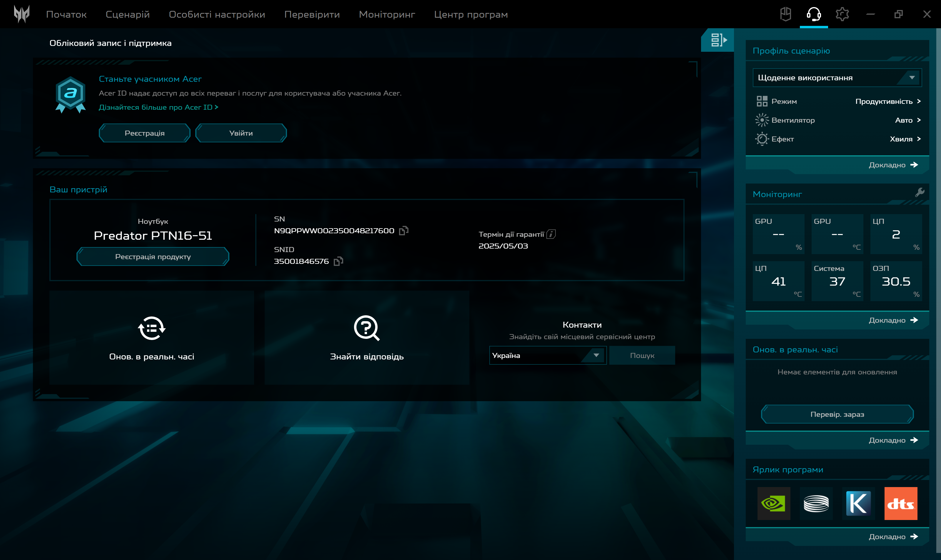The width and height of the screenshot is (941, 560).
Task: Open the headset support icon in the title bar
Action: pyautogui.click(x=814, y=14)
